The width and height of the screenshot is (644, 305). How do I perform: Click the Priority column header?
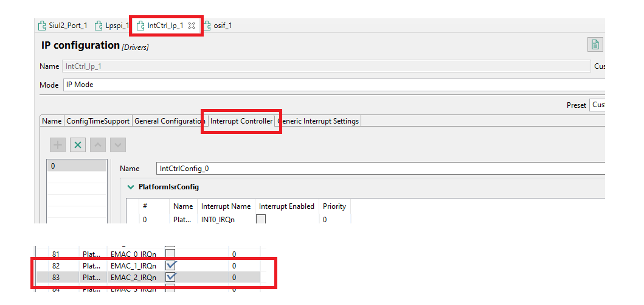[x=334, y=206]
